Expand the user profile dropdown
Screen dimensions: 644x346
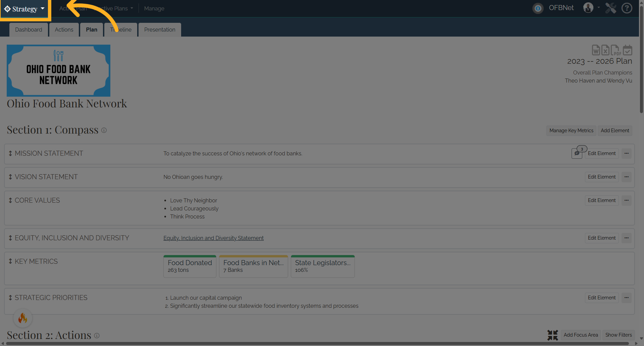pos(592,8)
